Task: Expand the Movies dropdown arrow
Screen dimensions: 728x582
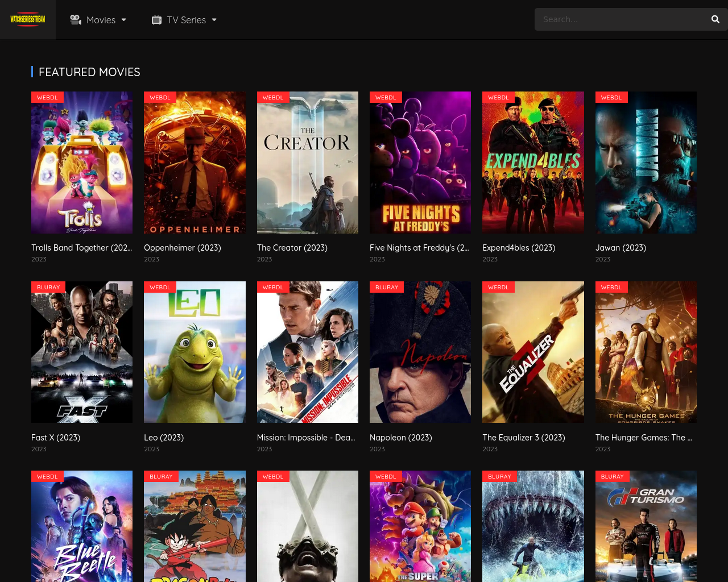Action: pos(124,20)
